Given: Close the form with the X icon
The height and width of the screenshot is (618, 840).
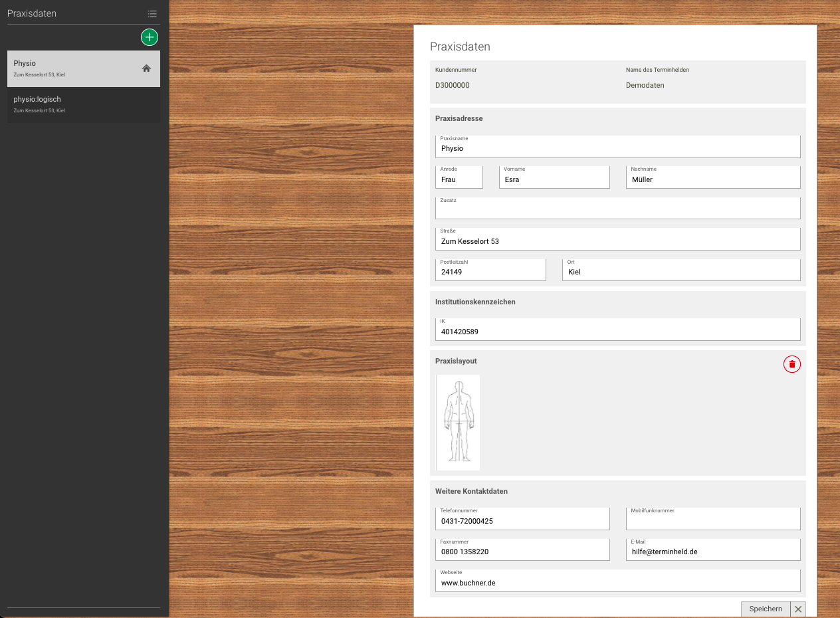Looking at the screenshot, I should pyautogui.click(x=798, y=609).
